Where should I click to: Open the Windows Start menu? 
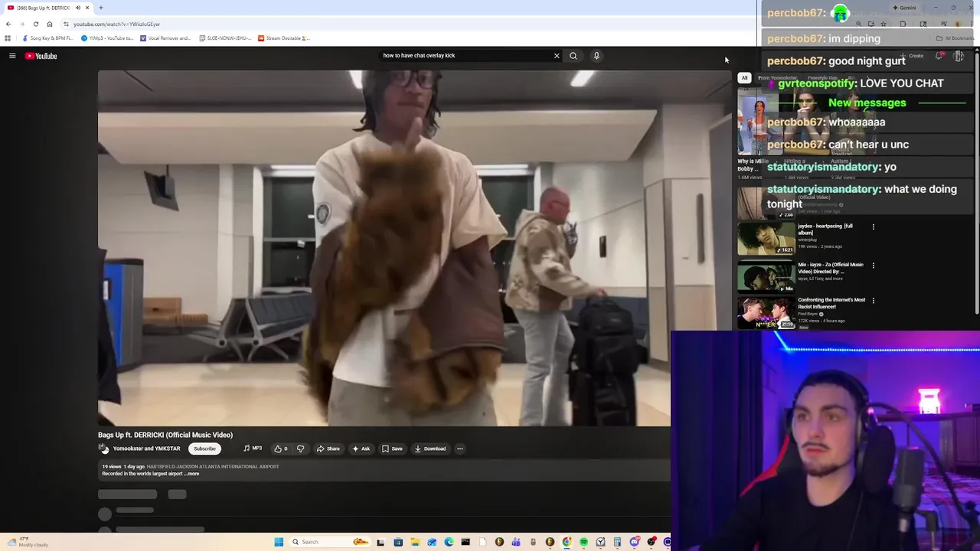(x=279, y=542)
